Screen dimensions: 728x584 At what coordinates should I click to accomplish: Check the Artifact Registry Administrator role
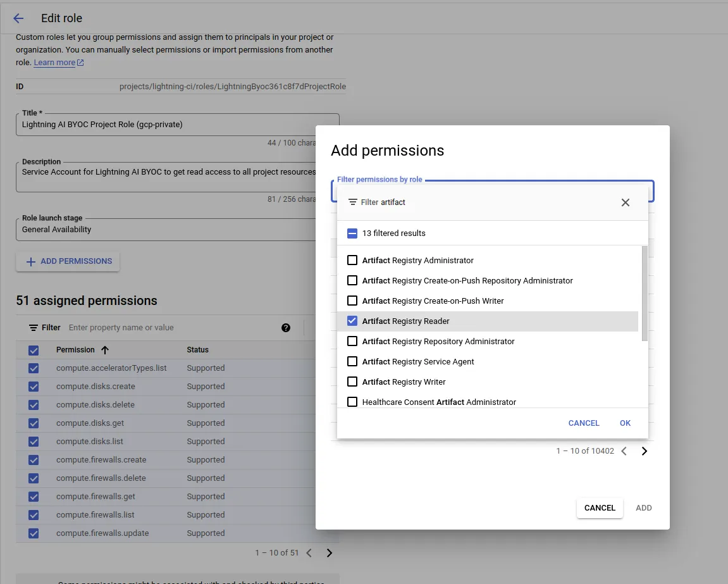point(352,260)
